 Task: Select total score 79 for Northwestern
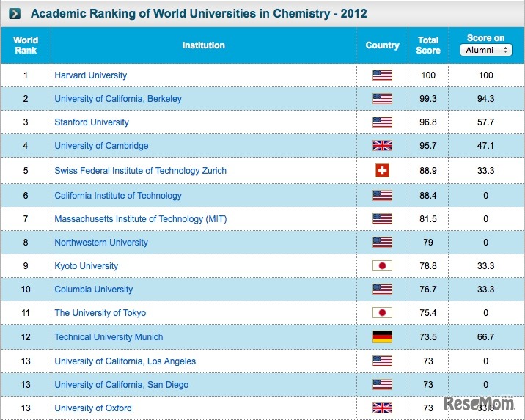pos(428,243)
